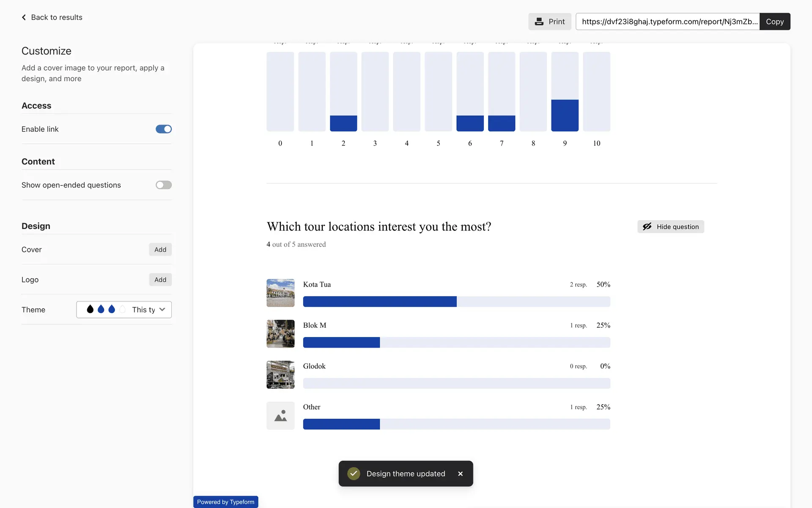Click the crossed-eye Hide question icon

tap(647, 226)
